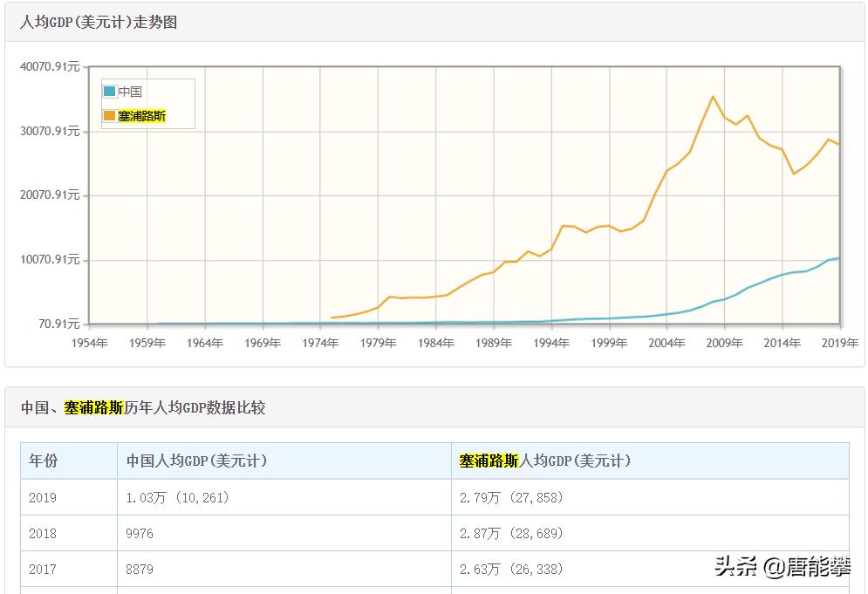Click the 40070.91元 y-axis label

[x=48, y=66]
